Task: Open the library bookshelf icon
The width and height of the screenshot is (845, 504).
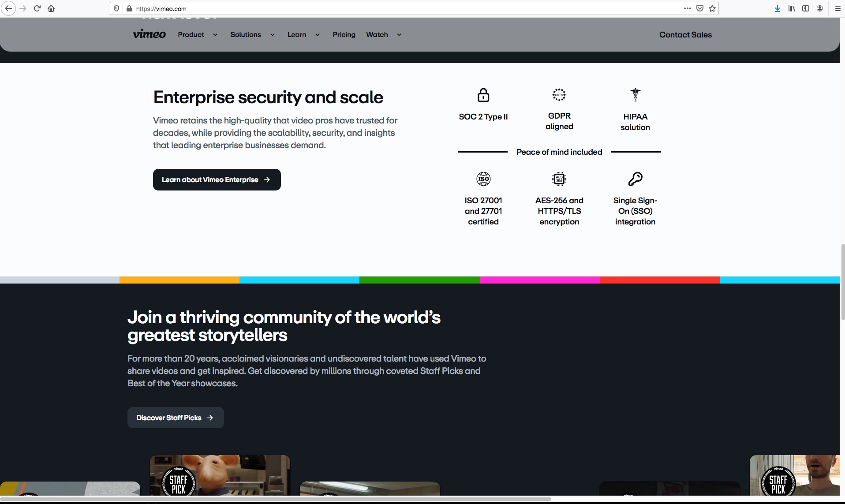Action: (x=792, y=8)
